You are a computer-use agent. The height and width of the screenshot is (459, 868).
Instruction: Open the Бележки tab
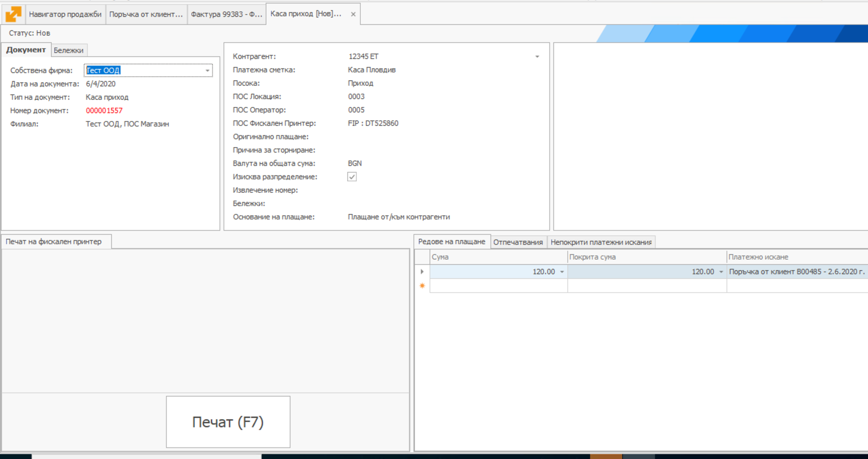(x=68, y=50)
